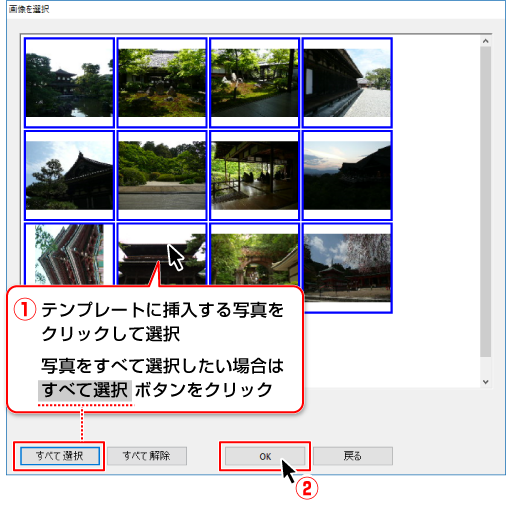This screenshot has height=505, width=507.
Task: Choose the dusk silhouette temple photo
Action: tap(347, 175)
